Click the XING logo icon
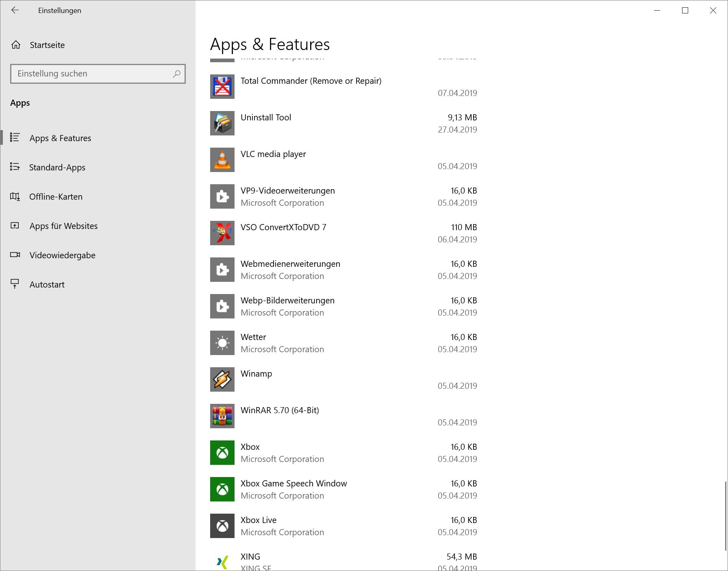 (222, 562)
